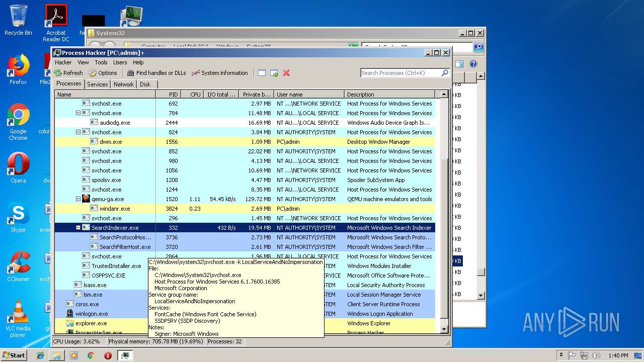
Task: Click Find handles or DLLs
Action: pyautogui.click(x=156, y=73)
